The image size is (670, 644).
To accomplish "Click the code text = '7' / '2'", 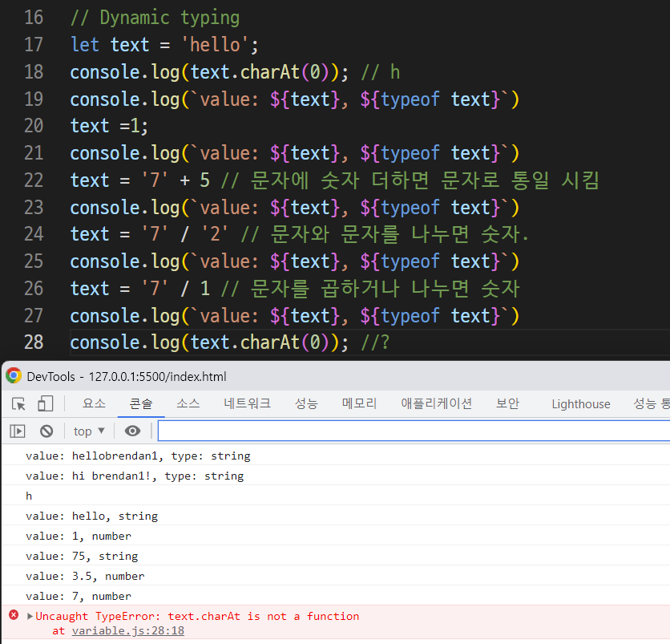I will [150, 234].
